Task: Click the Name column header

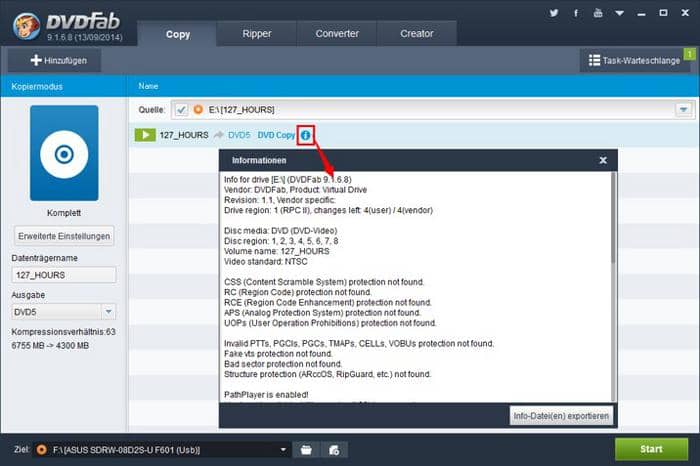Action: point(148,86)
